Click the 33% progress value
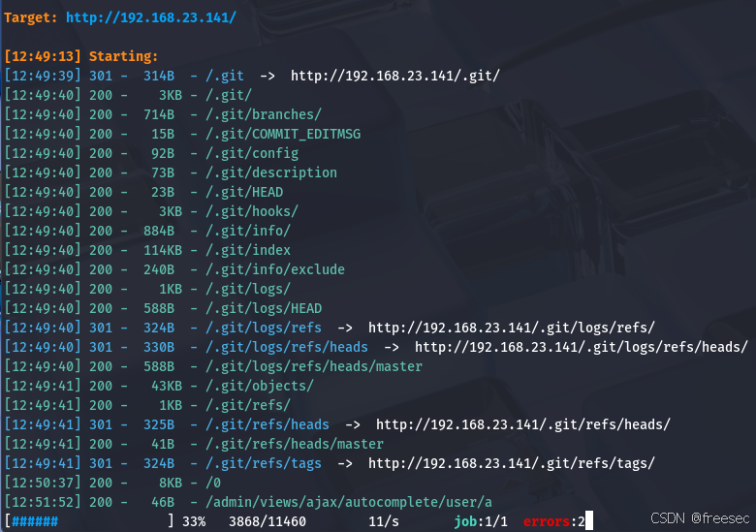 click(194, 521)
